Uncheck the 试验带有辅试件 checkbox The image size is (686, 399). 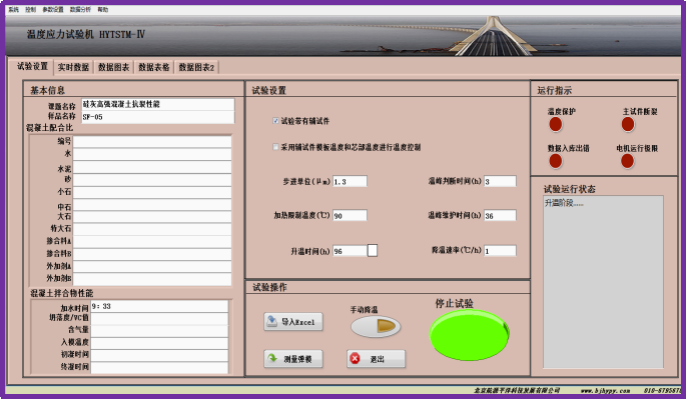276,121
